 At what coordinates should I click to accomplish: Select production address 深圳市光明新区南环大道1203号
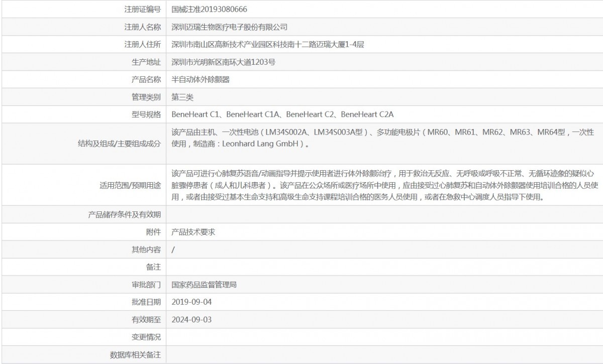pyautogui.click(x=223, y=62)
